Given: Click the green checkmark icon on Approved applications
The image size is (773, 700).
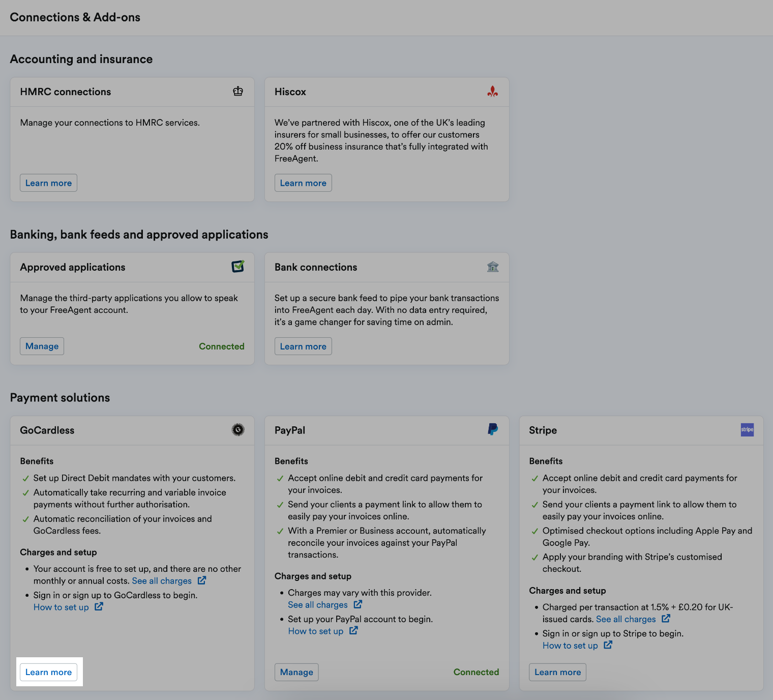Looking at the screenshot, I should pos(238,266).
